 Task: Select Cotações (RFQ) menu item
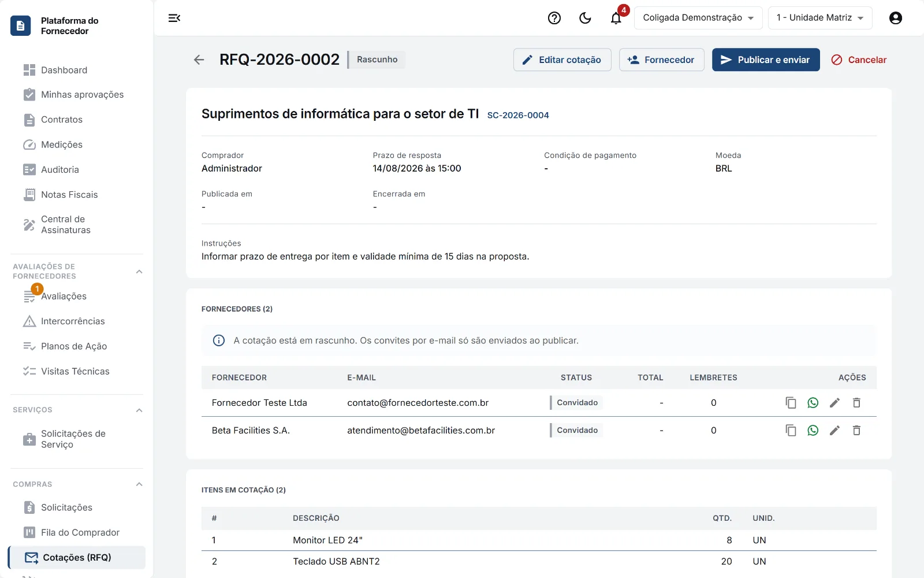tap(77, 558)
